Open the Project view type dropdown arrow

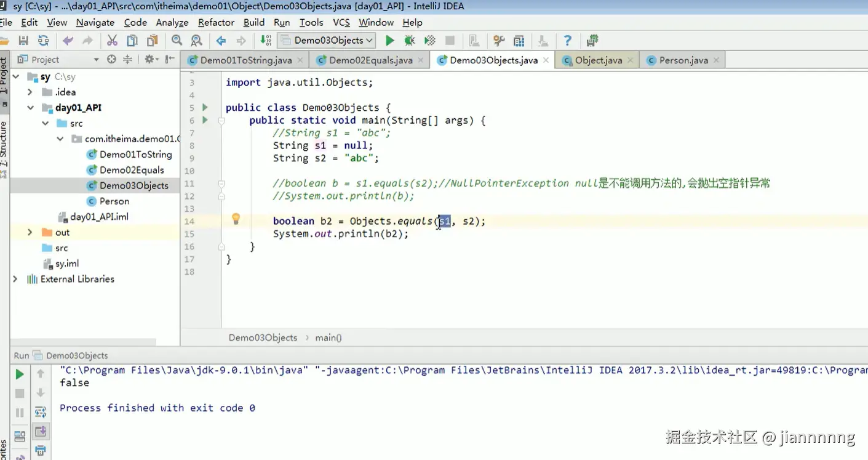(x=96, y=60)
